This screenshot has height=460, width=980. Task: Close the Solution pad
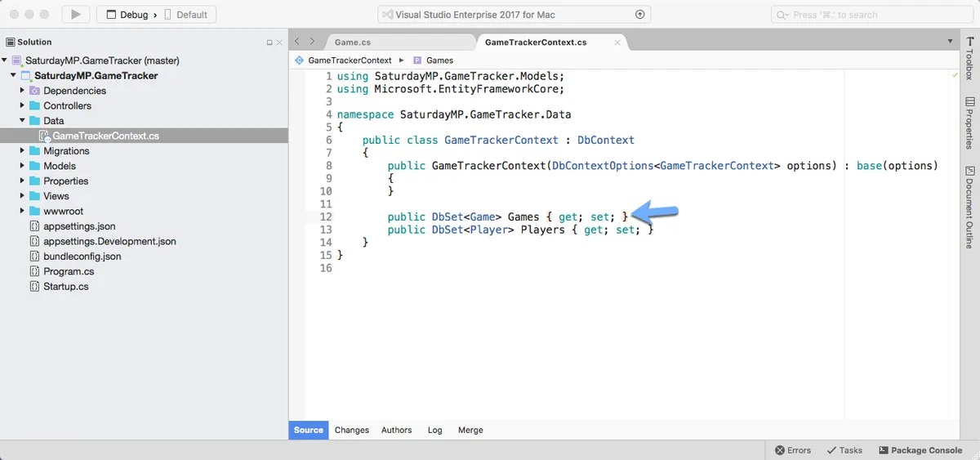pyautogui.click(x=279, y=42)
